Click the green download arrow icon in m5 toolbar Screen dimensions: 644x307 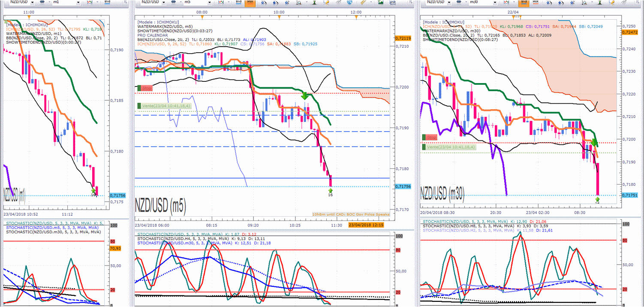(314, 3)
